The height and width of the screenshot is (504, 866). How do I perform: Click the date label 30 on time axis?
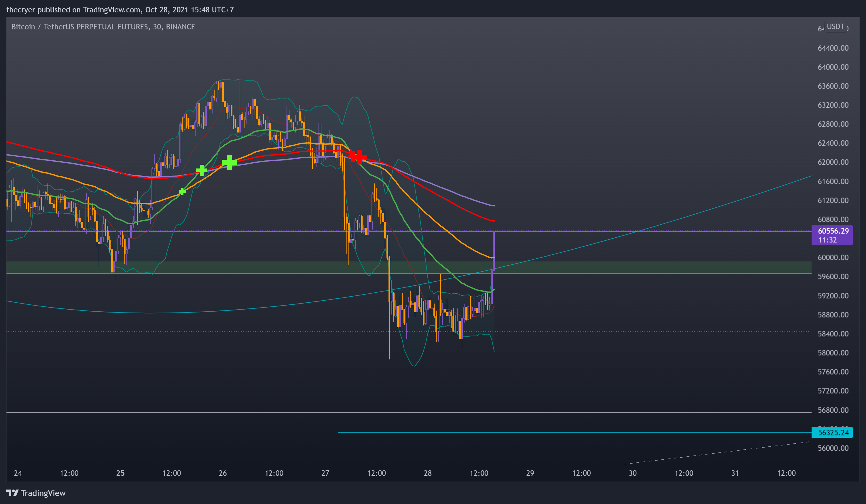633,473
